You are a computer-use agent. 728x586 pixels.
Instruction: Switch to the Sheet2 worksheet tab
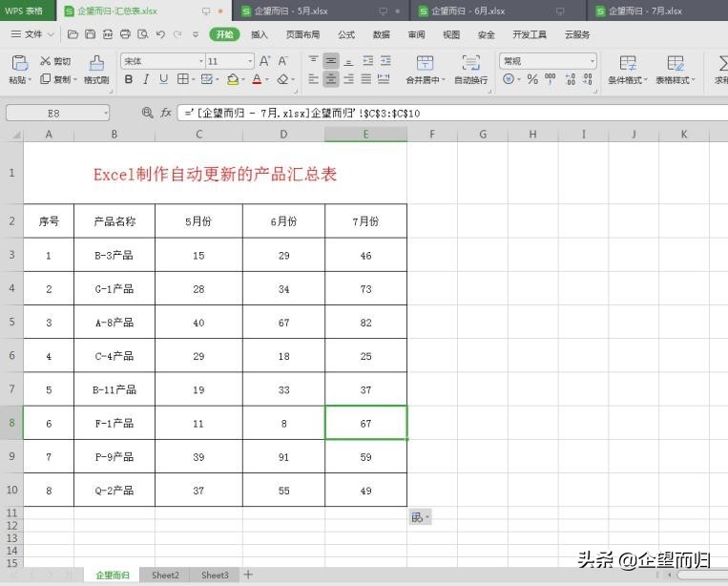pyautogui.click(x=165, y=575)
